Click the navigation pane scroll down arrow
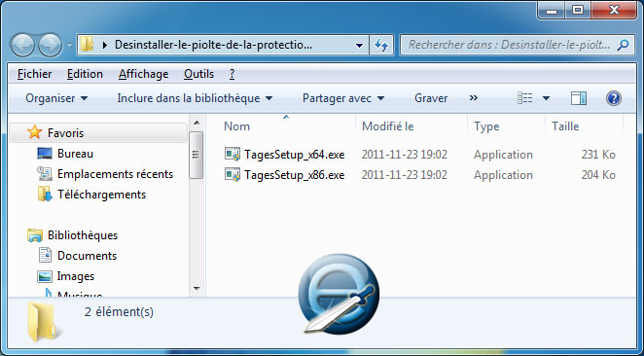 click(197, 289)
